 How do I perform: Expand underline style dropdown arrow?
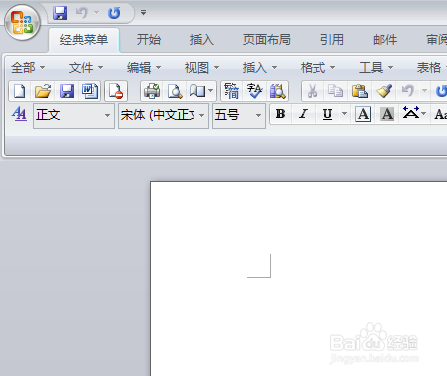tap(344, 114)
